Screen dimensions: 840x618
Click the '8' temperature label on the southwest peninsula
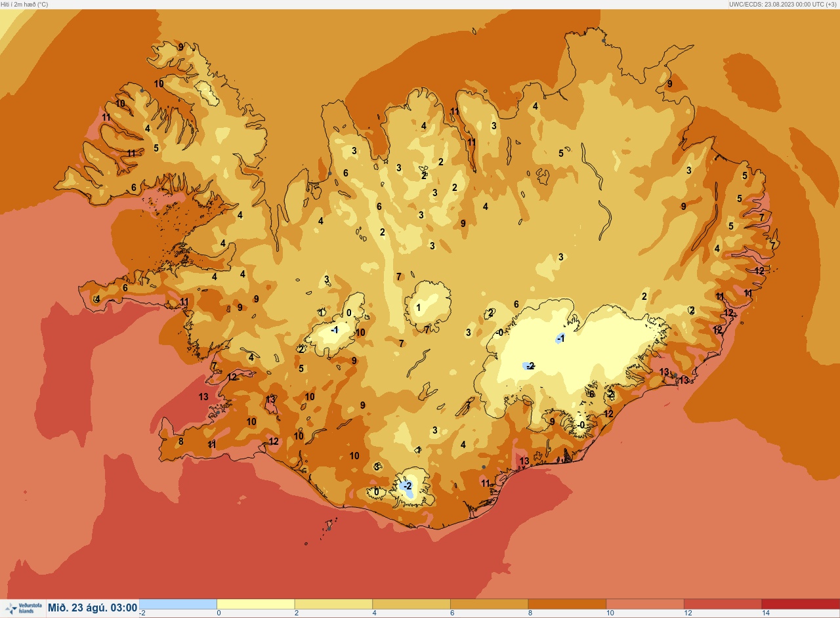coord(181,442)
